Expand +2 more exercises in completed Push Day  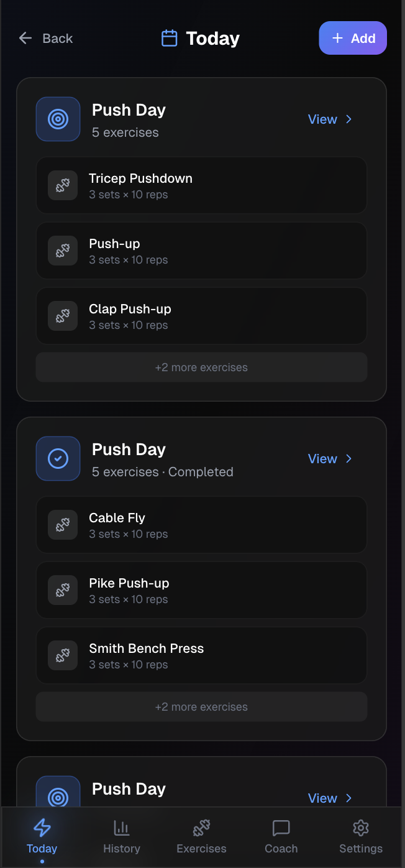point(201,707)
